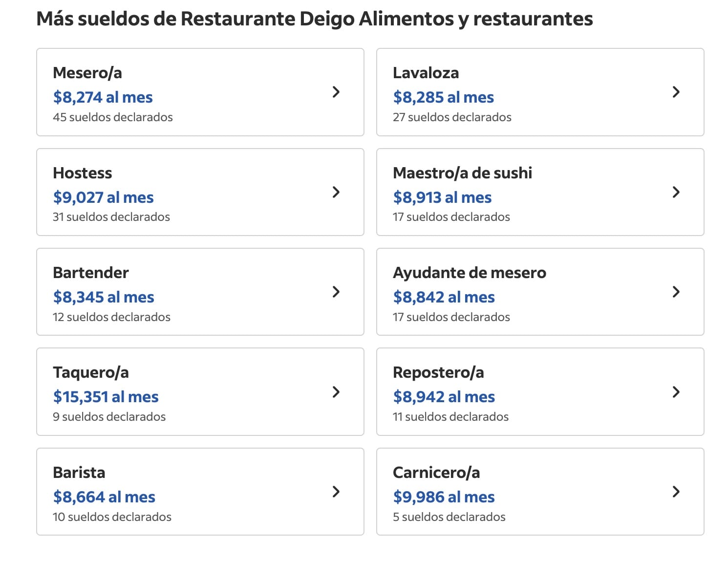This screenshot has height=561, width=728.
Task: Click the chevron arrow on Bartender card
Action: coord(336,292)
